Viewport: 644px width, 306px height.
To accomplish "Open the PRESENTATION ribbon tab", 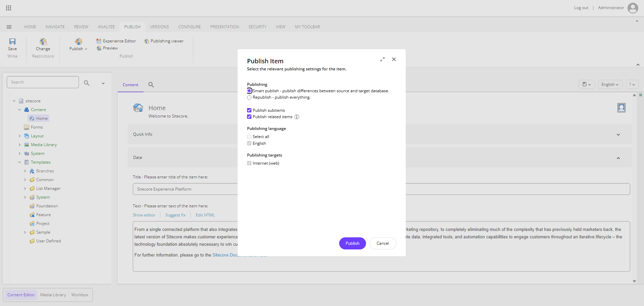I will coord(225,27).
